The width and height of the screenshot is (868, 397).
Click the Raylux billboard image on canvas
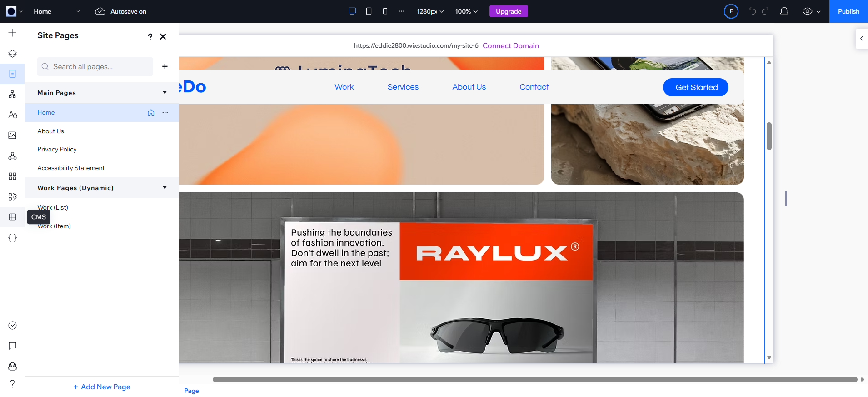click(461, 277)
